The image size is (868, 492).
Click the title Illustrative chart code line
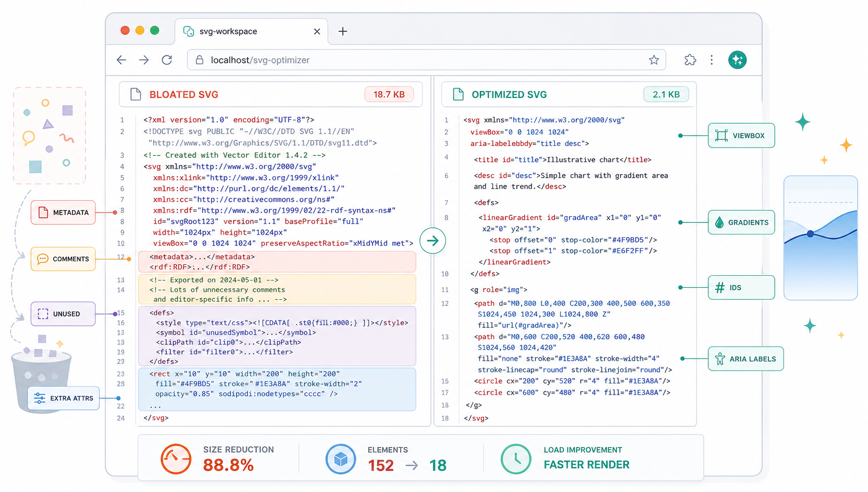coord(563,160)
